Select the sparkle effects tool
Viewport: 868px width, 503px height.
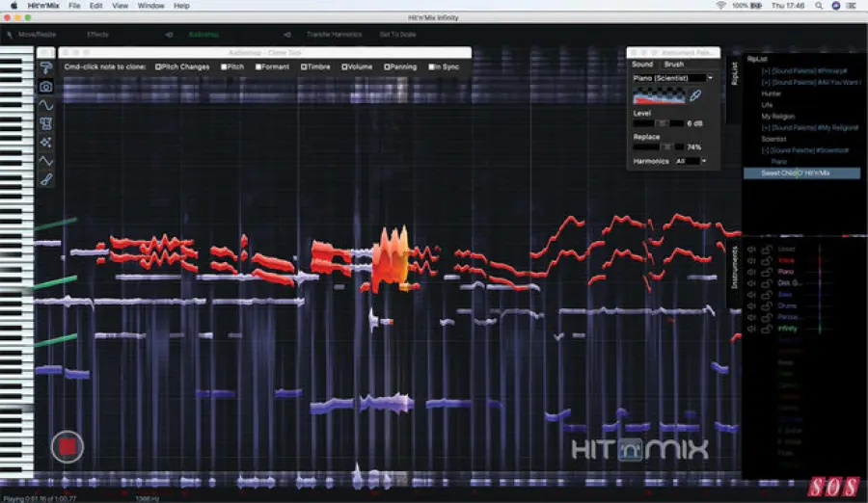pyautogui.click(x=46, y=142)
